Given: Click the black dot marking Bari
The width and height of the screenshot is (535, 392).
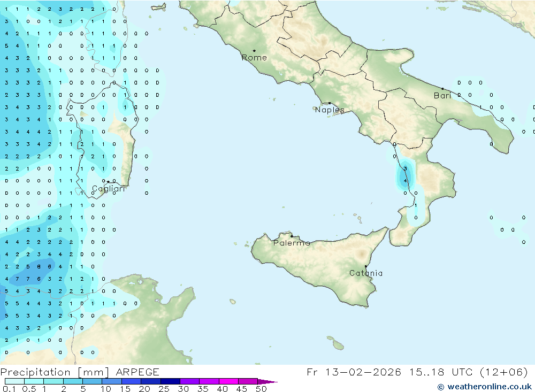Looking at the screenshot, I should [442, 89].
